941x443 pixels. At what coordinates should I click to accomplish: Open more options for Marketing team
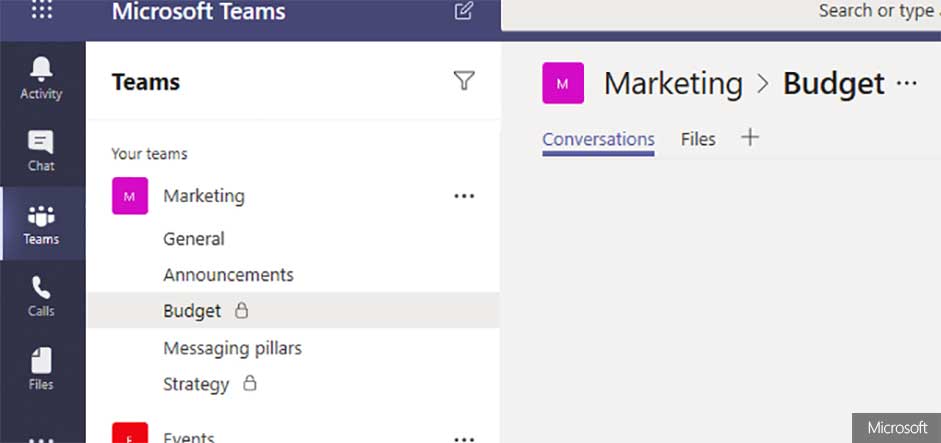[463, 196]
